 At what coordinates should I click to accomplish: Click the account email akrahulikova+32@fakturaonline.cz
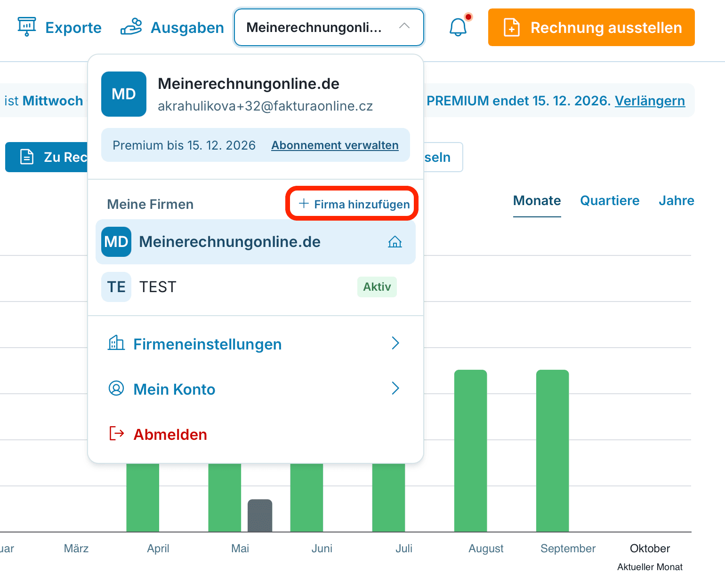(265, 106)
